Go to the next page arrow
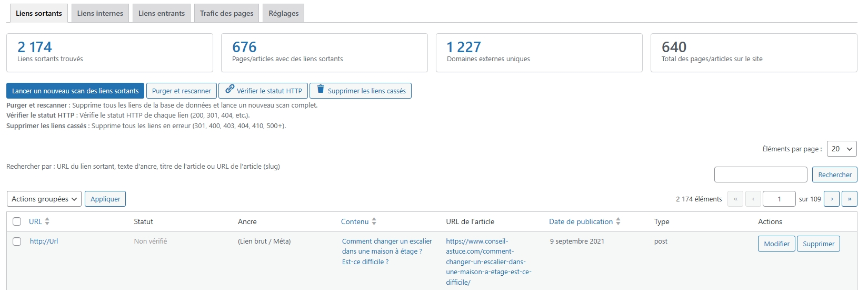Viewport: 868px width, 290px height. (x=832, y=199)
